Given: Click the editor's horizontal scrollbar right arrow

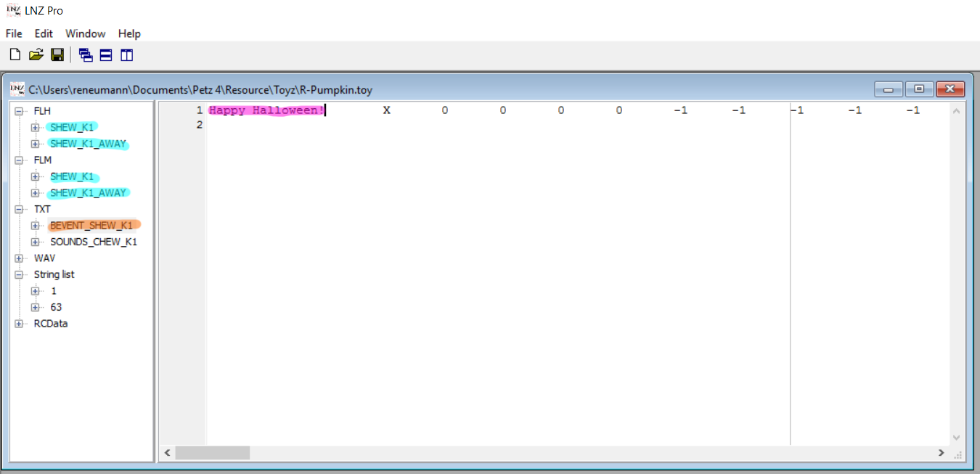Looking at the screenshot, I should click(x=942, y=453).
